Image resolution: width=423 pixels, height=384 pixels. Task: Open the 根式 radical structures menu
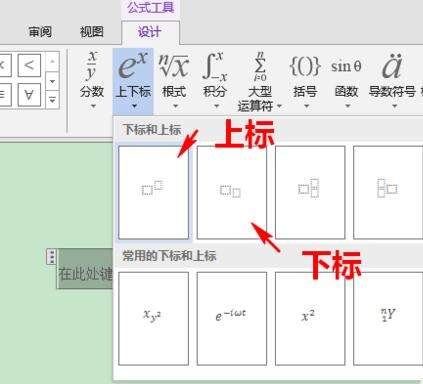pyautogui.click(x=174, y=79)
